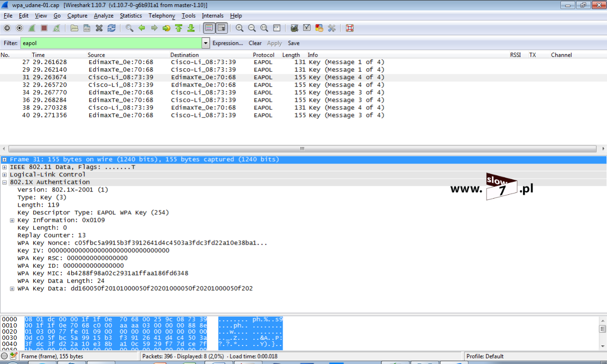Open a capture file via folder icon
607x364 pixels.
pos(74,28)
